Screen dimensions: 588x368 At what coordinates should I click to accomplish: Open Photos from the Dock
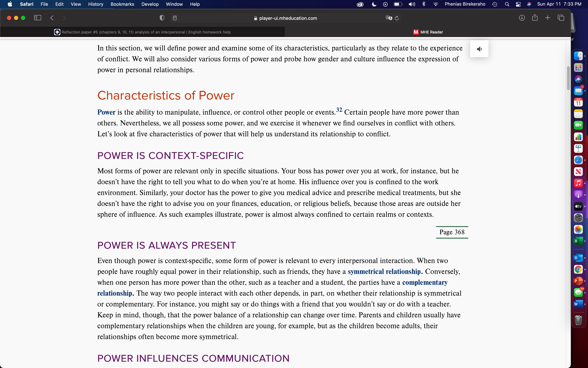pos(578,229)
